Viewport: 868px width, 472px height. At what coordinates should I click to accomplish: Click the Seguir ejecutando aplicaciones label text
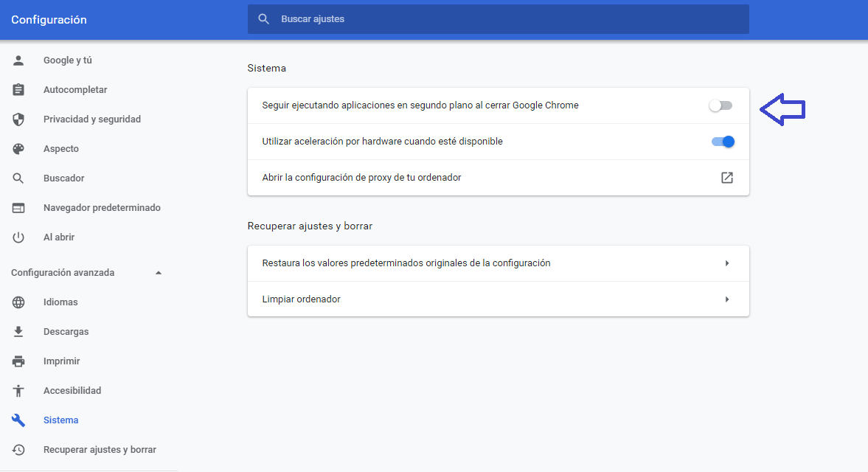pos(420,105)
